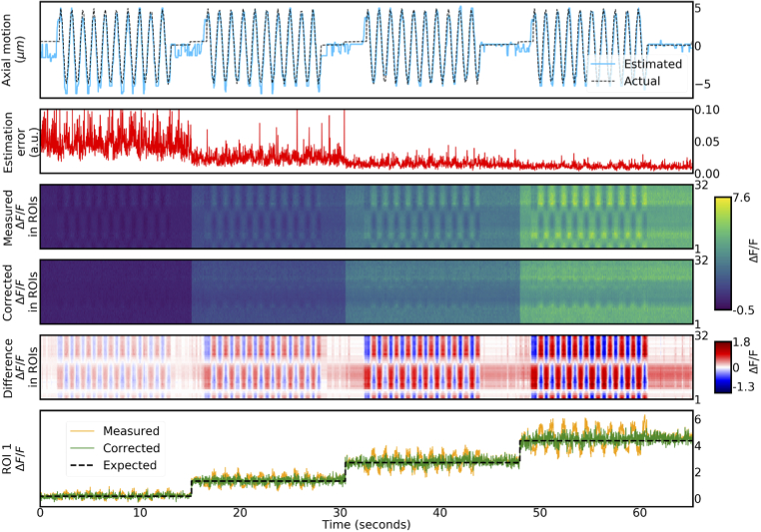Click the Corrected ΔF/F heatmap panel
Viewport: 761px width, 532px height.
366,291
